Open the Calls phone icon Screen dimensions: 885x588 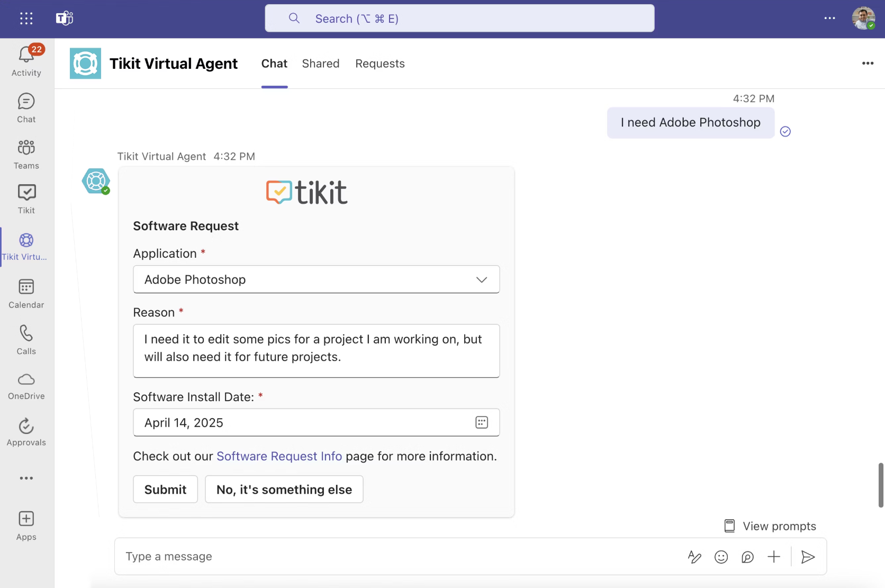(26, 333)
